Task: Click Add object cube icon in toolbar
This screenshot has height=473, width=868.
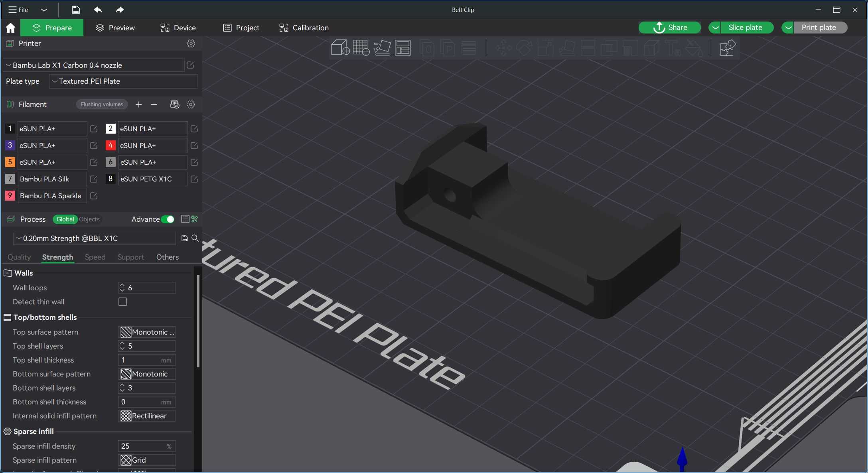Action: [x=340, y=48]
